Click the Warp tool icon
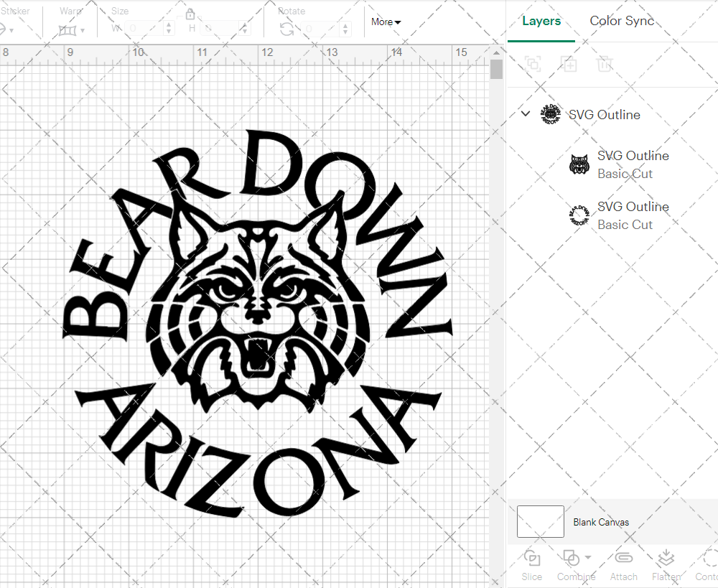718x588 pixels. tap(67, 31)
